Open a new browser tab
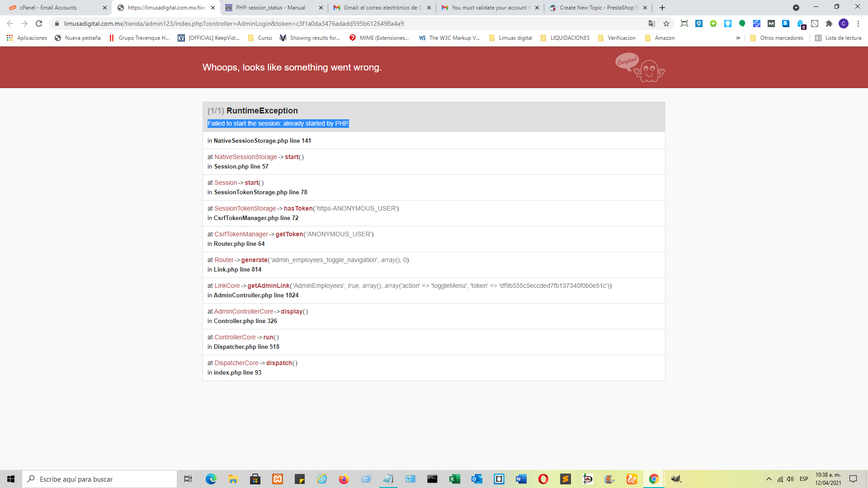 tap(662, 8)
